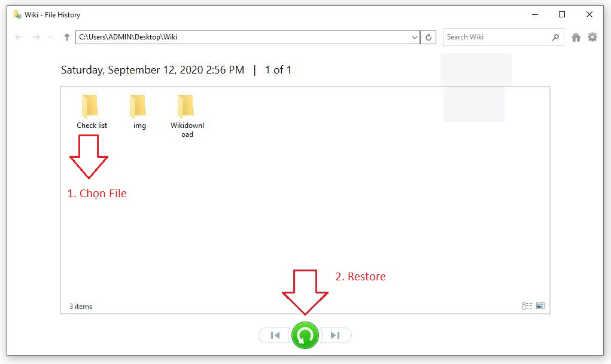Minimize the File History window
The width and height of the screenshot is (611, 364).
[x=535, y=15]
